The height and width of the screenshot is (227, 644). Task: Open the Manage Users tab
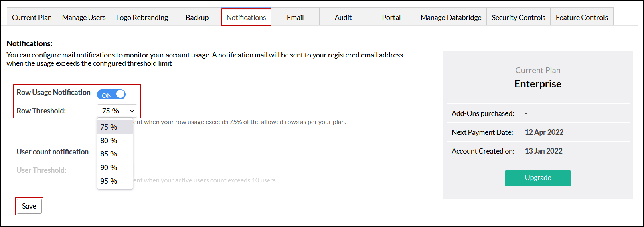(84, 18)
